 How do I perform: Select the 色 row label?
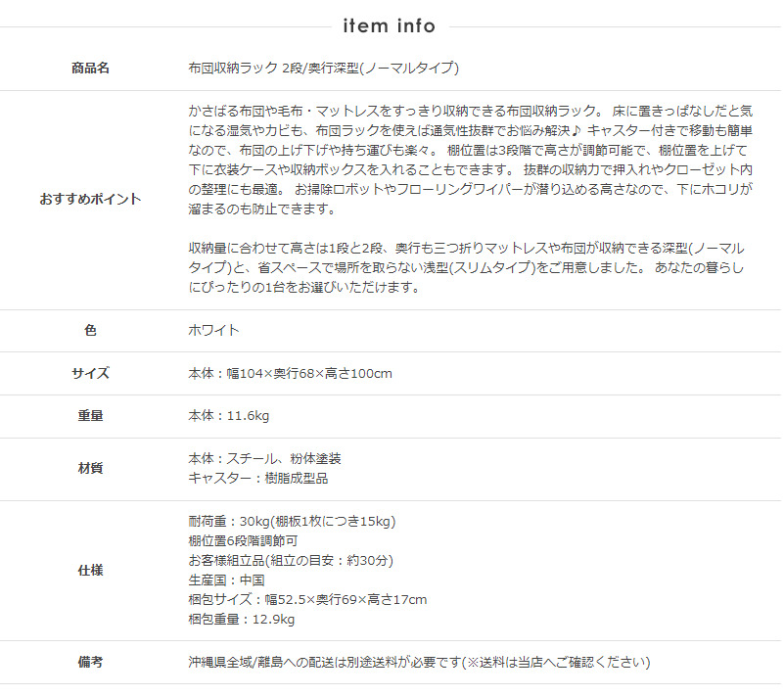pyautogui.click(x=90, y=330)
